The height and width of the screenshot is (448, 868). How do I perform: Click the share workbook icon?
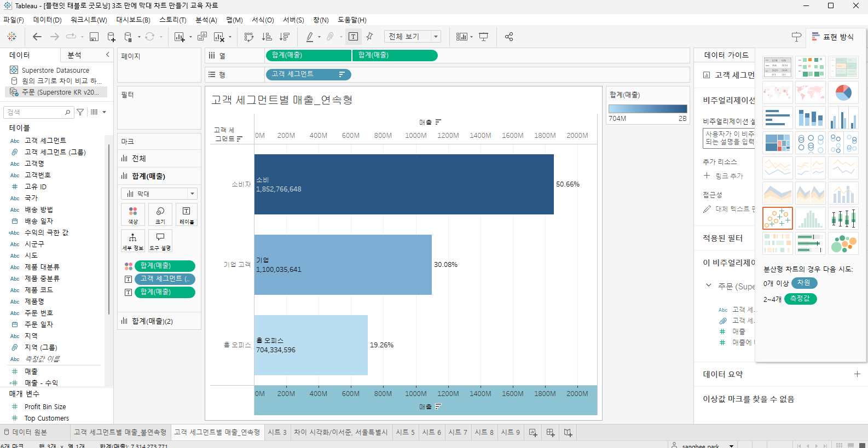click(x=509, y=37)
